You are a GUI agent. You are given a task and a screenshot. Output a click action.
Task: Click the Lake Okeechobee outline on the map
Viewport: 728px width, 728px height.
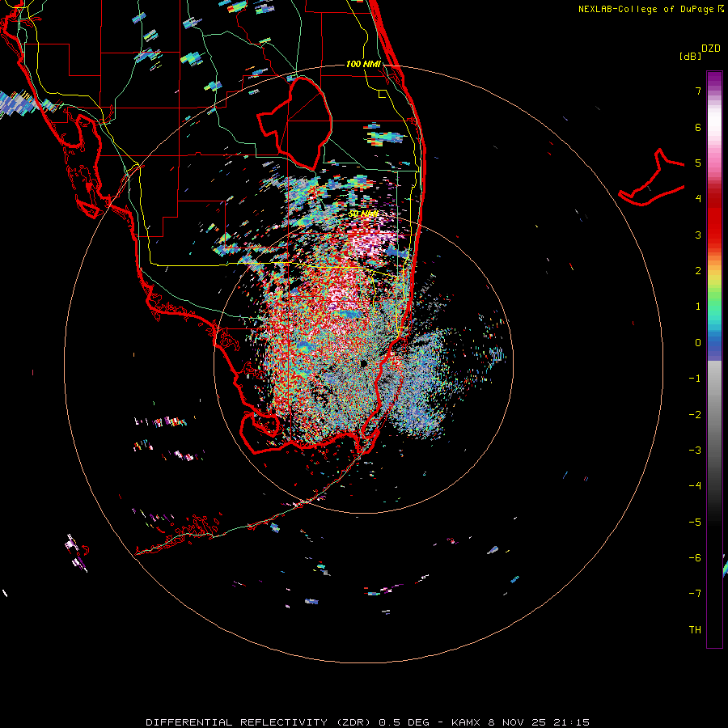[296, 124]
